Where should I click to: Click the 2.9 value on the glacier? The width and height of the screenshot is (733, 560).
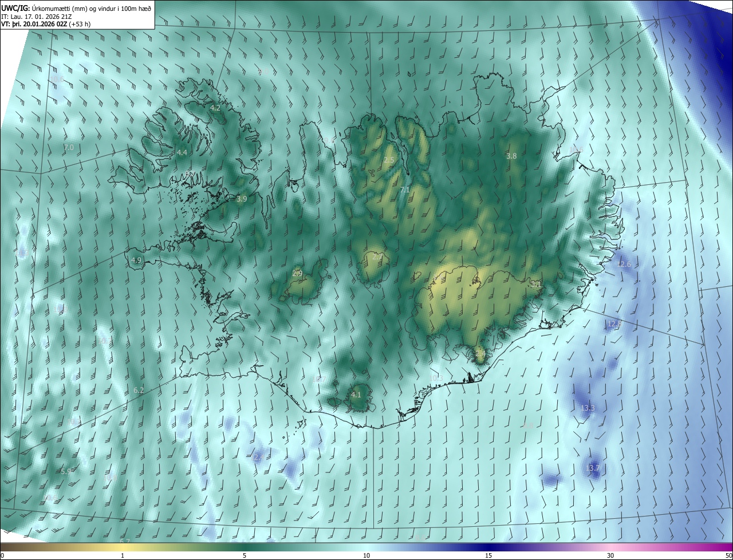click(297, 273)
